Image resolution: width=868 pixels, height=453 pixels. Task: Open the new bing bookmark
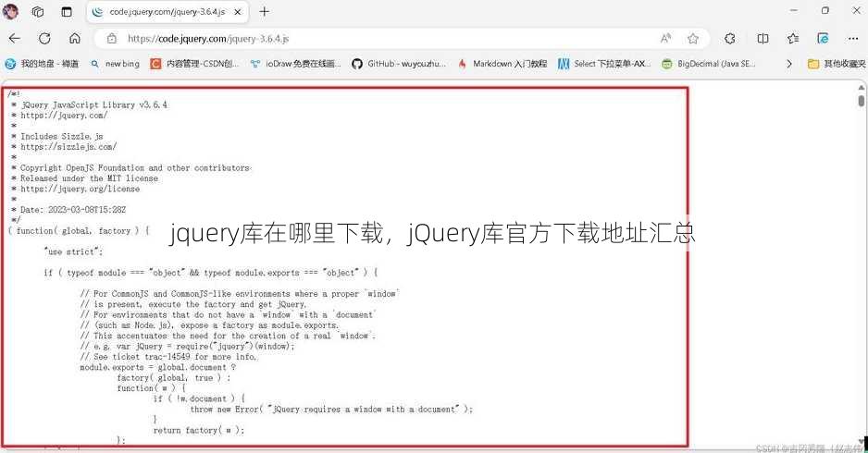115,64
